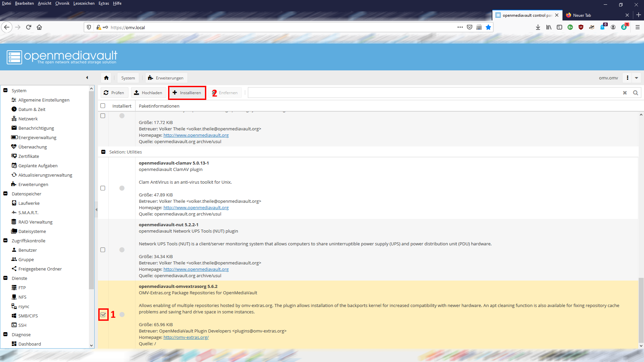Viewport: 644px width, 362px height.
Task: Collapse the sidebar with arrow
Action: [87, 78]
